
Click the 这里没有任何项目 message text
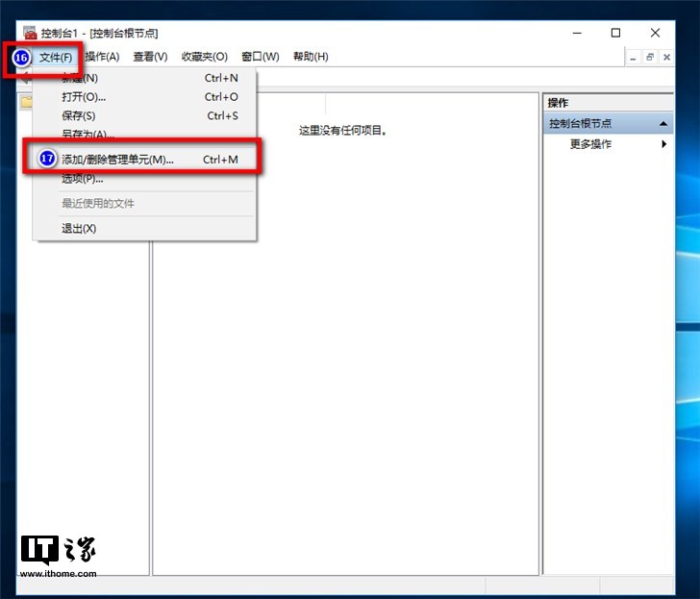pos(342,131)
